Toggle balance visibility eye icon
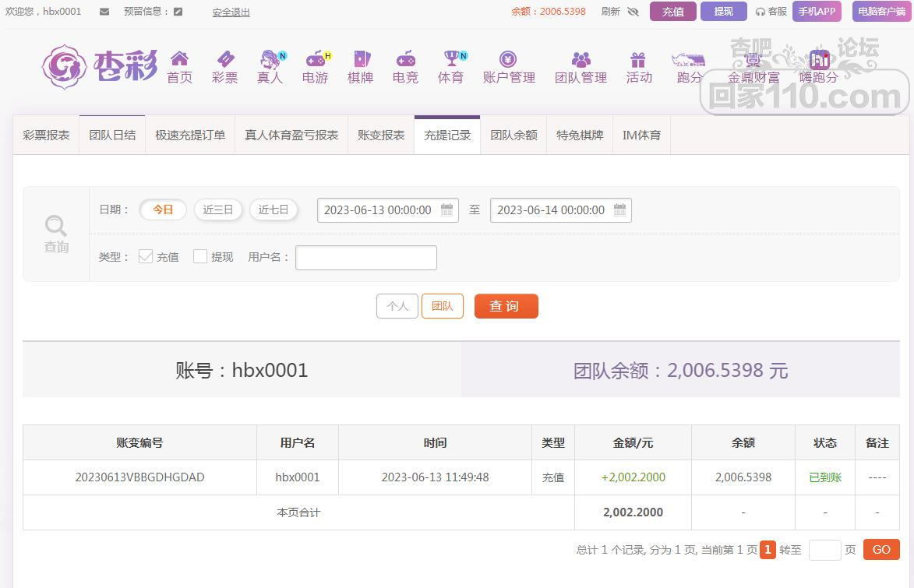This screenshot has height=588, width=914. (x=633, y=12)
